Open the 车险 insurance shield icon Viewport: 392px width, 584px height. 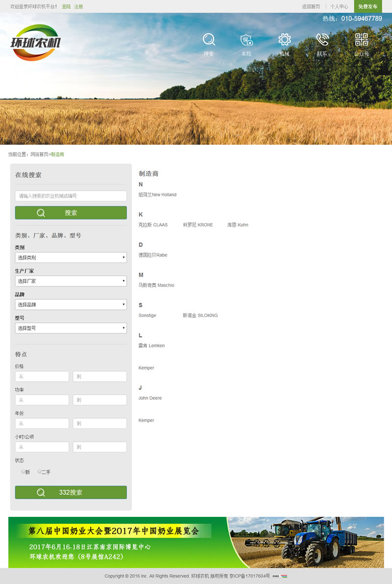[x=246, y=40]
